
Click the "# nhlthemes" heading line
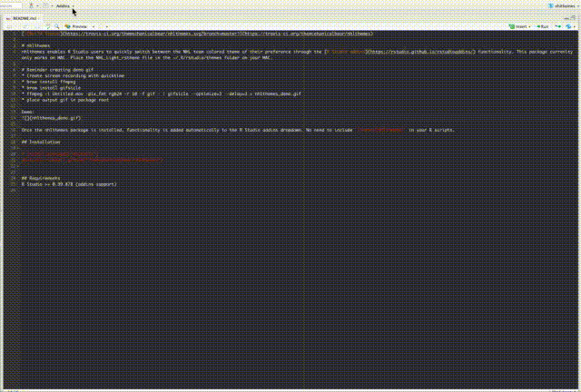point(35,45)
